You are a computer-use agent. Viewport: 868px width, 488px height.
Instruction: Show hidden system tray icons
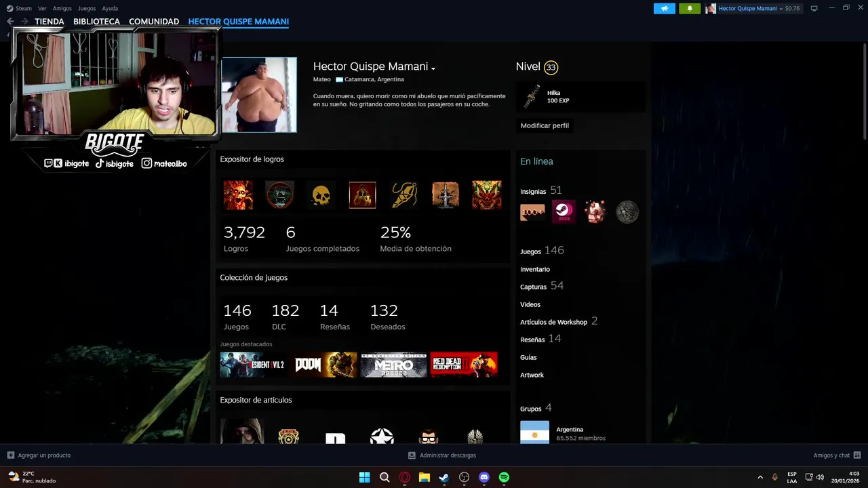click(759, 477)
